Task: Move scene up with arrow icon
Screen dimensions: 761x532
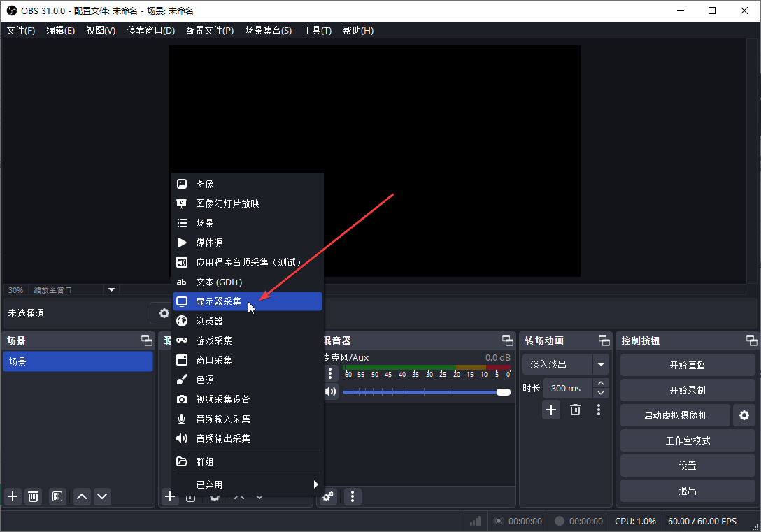Action: (82, 496)
